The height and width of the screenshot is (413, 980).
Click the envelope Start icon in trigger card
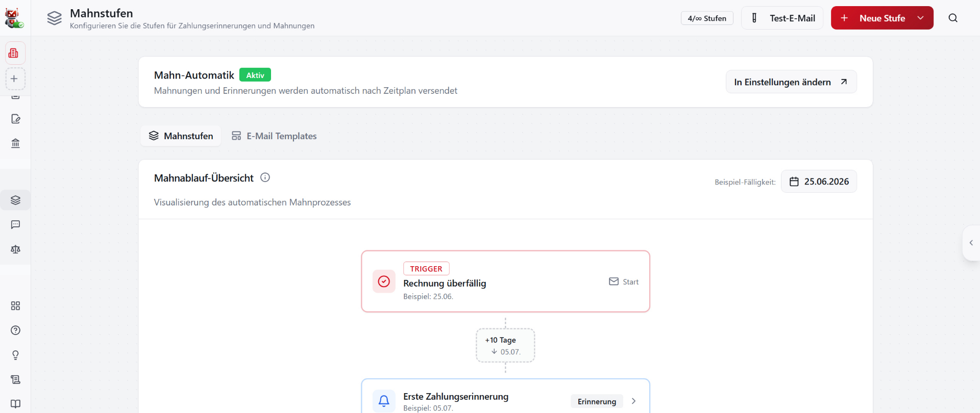tap(614, 281)
